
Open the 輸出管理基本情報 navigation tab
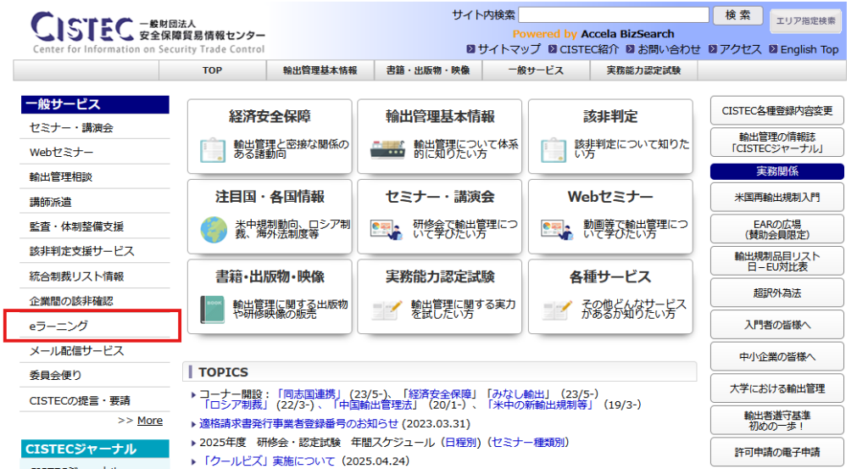point(320,70)
